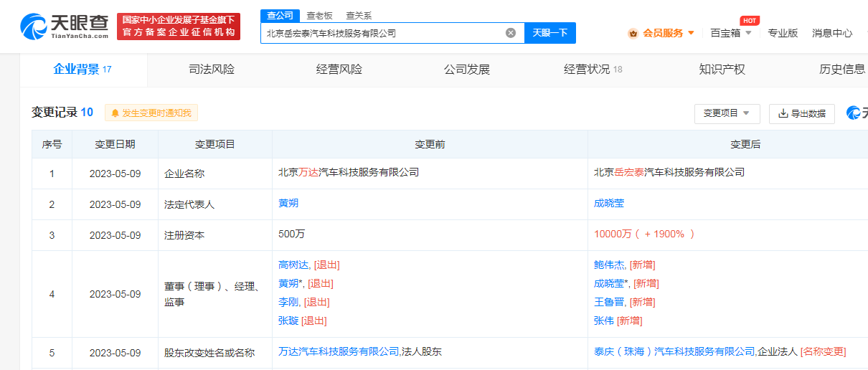Click the 变更前 column header
Viewport: 868px width, 370px height.
point(430,144)
